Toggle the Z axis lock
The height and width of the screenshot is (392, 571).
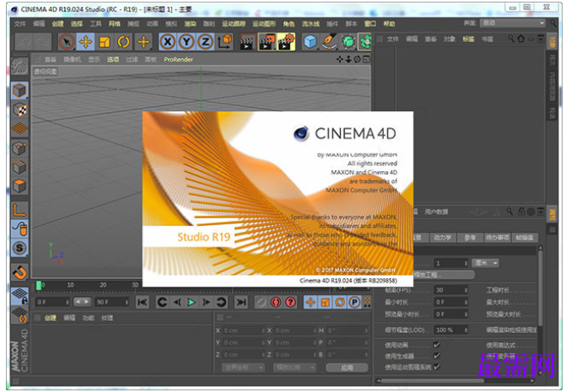(206, 42)
